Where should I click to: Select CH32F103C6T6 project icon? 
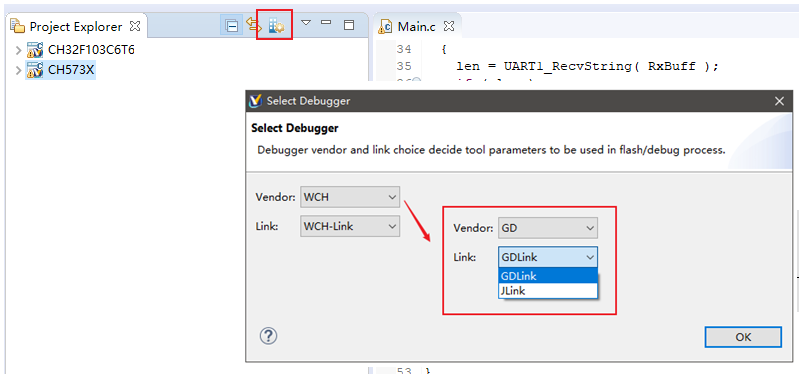[x=35, y=50]
